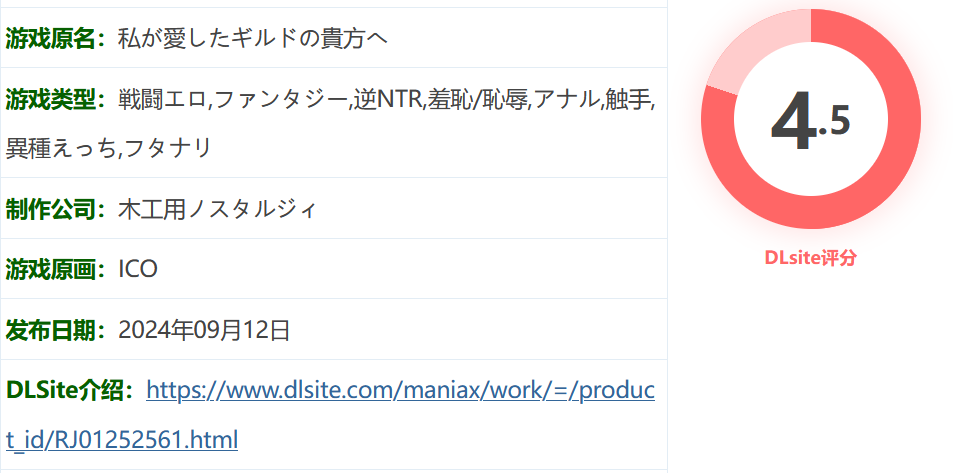The image size is (953, 473).
Task: Click the small .5 decimal in rating
Action: tap(835, 122)
